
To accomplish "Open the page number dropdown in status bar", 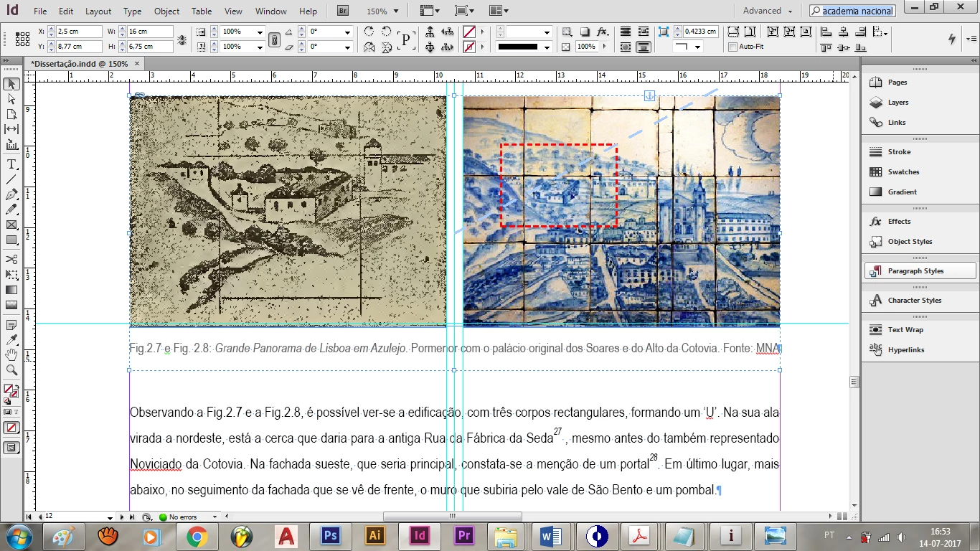I will [110, 517].
